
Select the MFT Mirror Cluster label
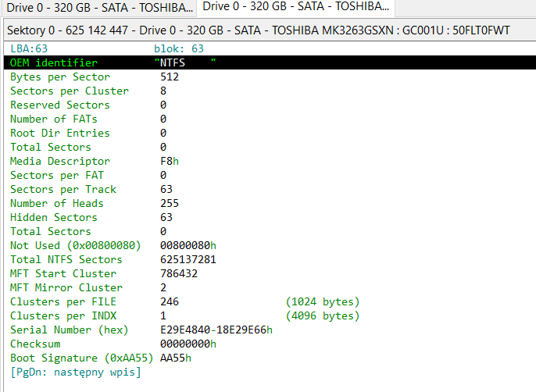(66, 287)
